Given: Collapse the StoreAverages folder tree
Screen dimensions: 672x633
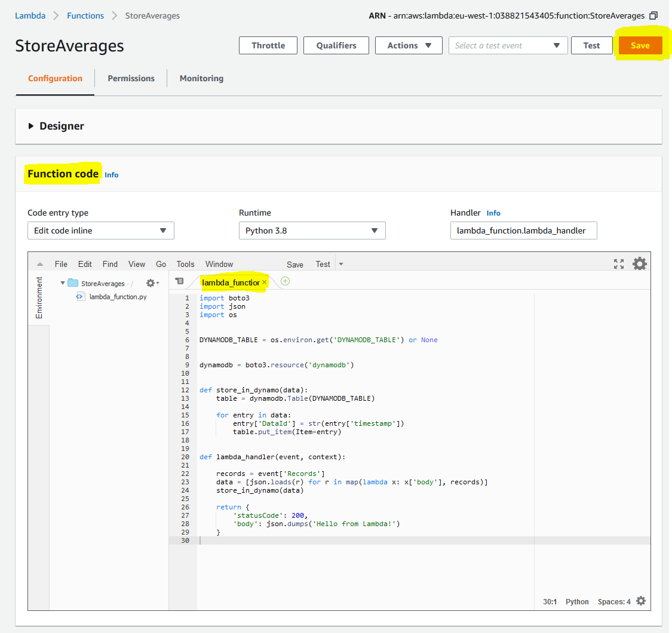Looking at the screenshot, I should pyautogui.click(x=63, y=283).
